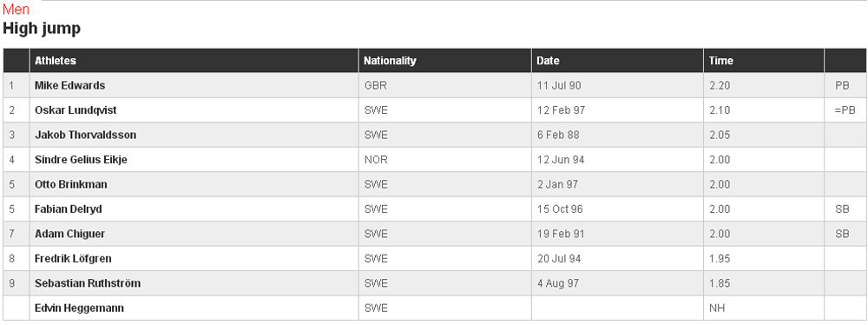Click the =PB marker for Oskar Lundqvist

(845, 110)
